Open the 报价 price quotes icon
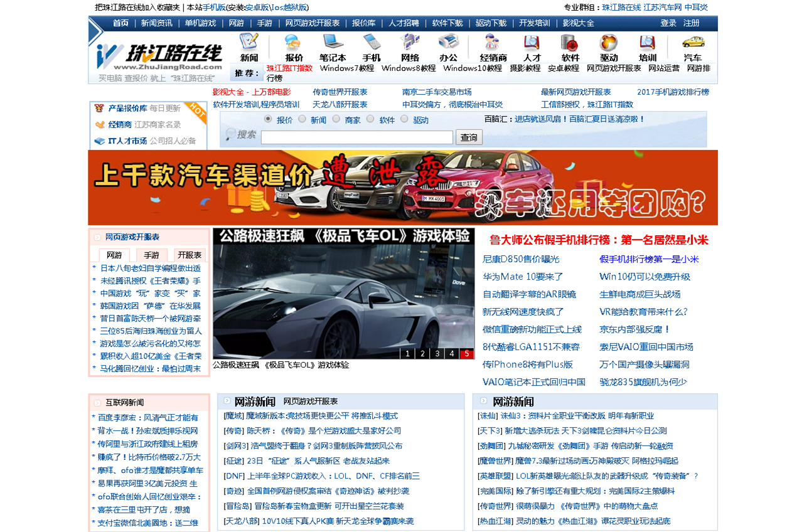797x532 pixels. 294,43
